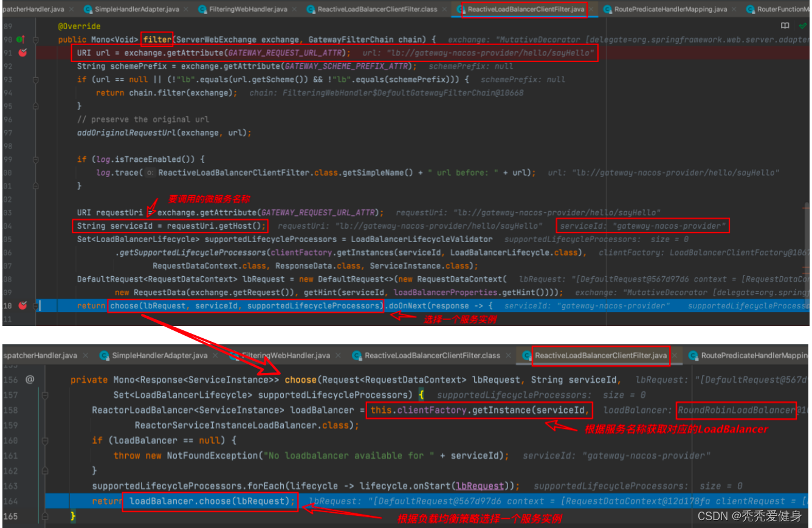The height and width of the screenshot is (528, 812).
Task: Collapse the isTraceEnabled if block fold
Action: pos(36,159)
